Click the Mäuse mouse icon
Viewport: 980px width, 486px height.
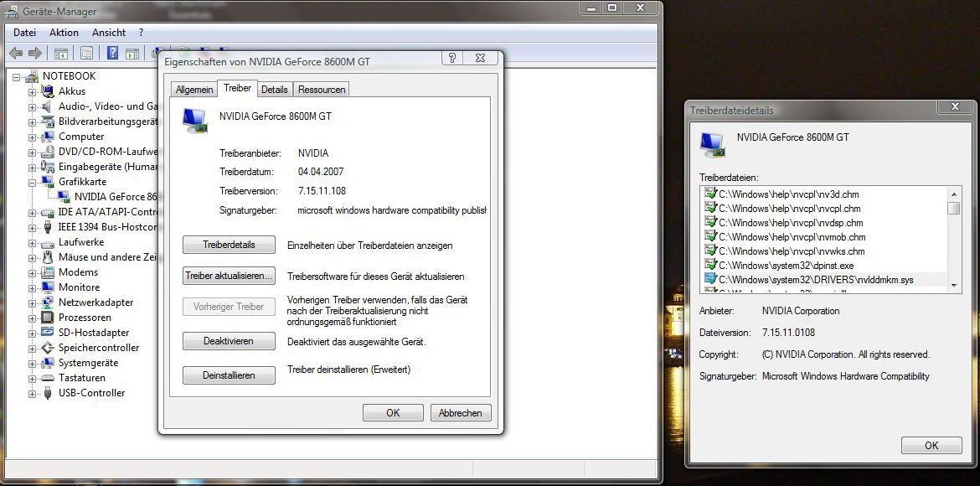tap(48, 257)
